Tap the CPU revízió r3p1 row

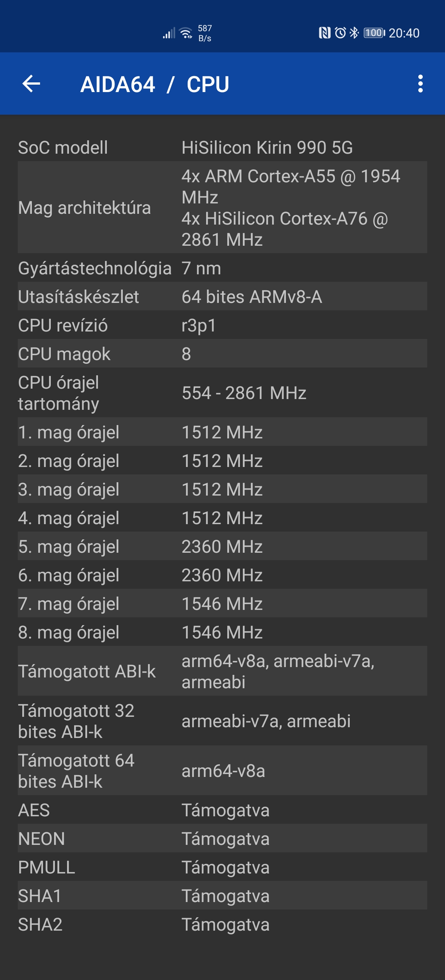222,325
